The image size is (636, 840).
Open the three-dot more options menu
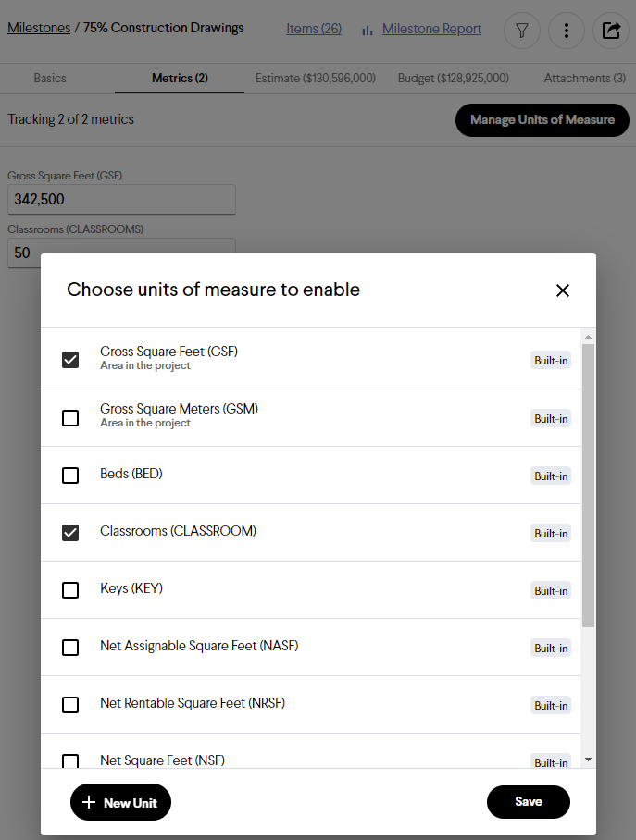coord(567,31)
